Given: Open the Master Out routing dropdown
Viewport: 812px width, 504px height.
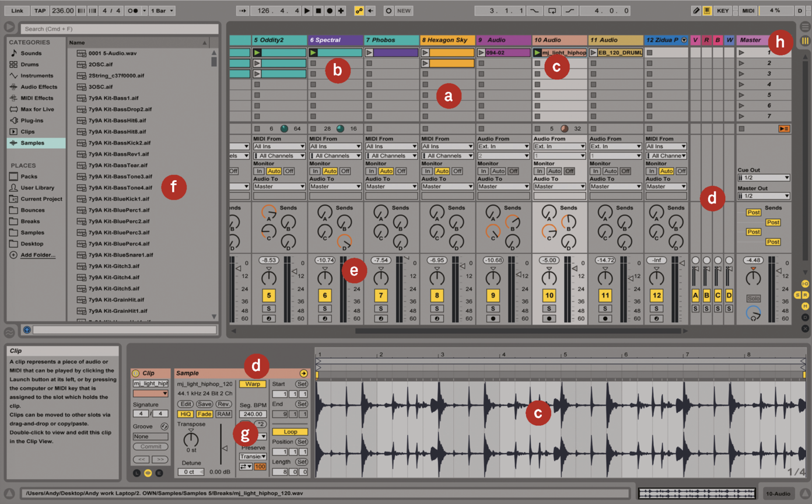Looking at the screenshot, I should coord(764,196).
